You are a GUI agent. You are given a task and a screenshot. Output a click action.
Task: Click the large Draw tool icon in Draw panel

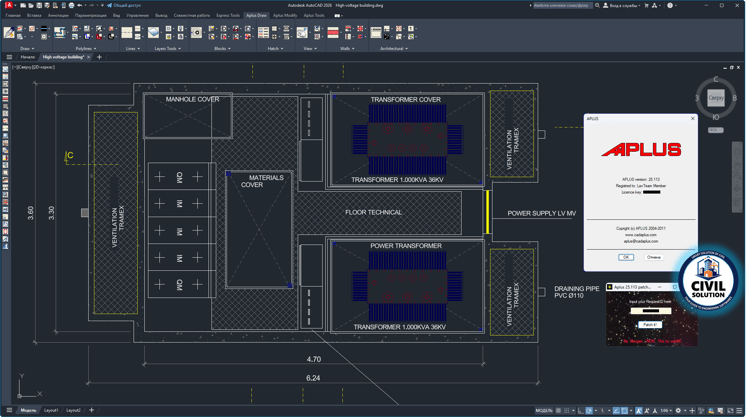coord(9,32)
